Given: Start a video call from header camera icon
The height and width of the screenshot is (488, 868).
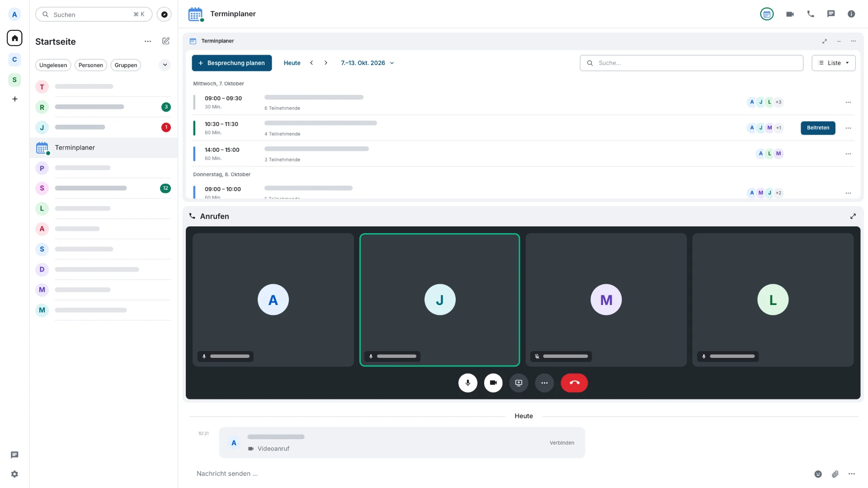Looking at the screenshot, I should pos(790,14).
